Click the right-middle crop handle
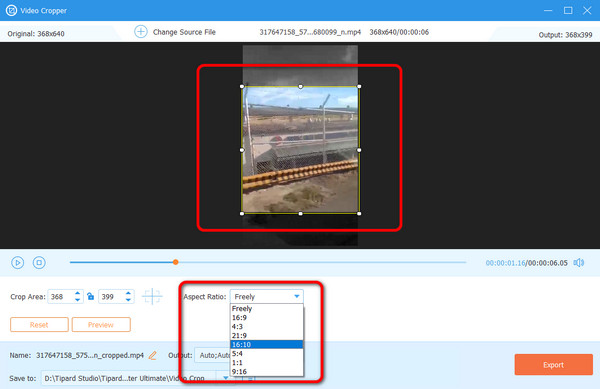 tap(359, 150)
